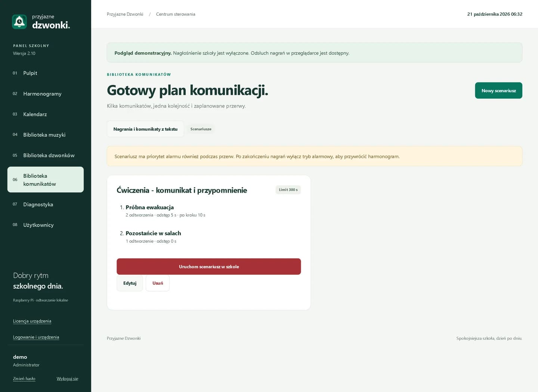Click the Administrator role label
The width and height of the screenshot is (538, 392).
click(x=26, y=365)
